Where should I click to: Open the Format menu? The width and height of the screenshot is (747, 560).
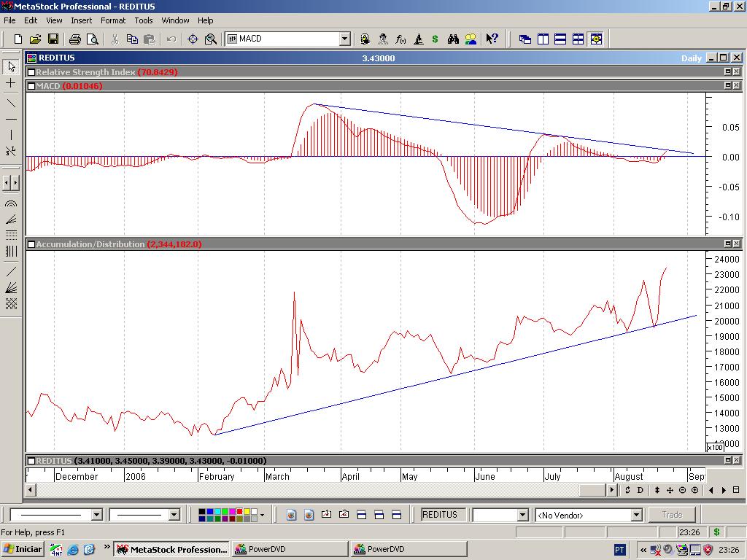coord(113,20)
